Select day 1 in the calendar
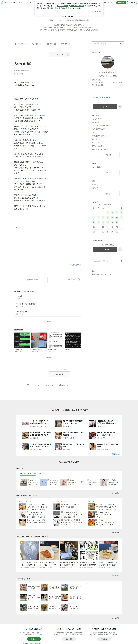The image size is (138, 644). [x=108, y=212]
